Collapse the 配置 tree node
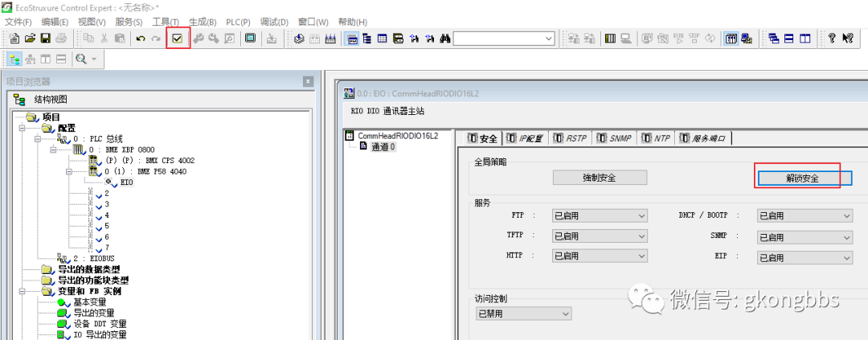 tap(23, 128)
